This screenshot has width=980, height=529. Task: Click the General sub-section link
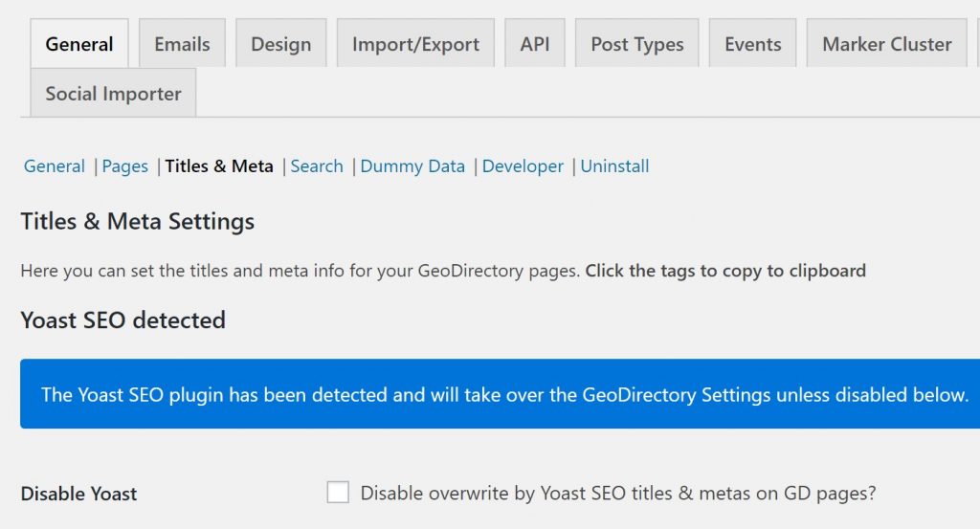55,166
